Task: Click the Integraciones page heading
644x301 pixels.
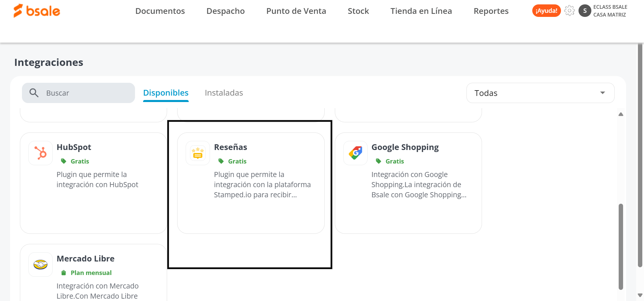Action: (49, 62)
